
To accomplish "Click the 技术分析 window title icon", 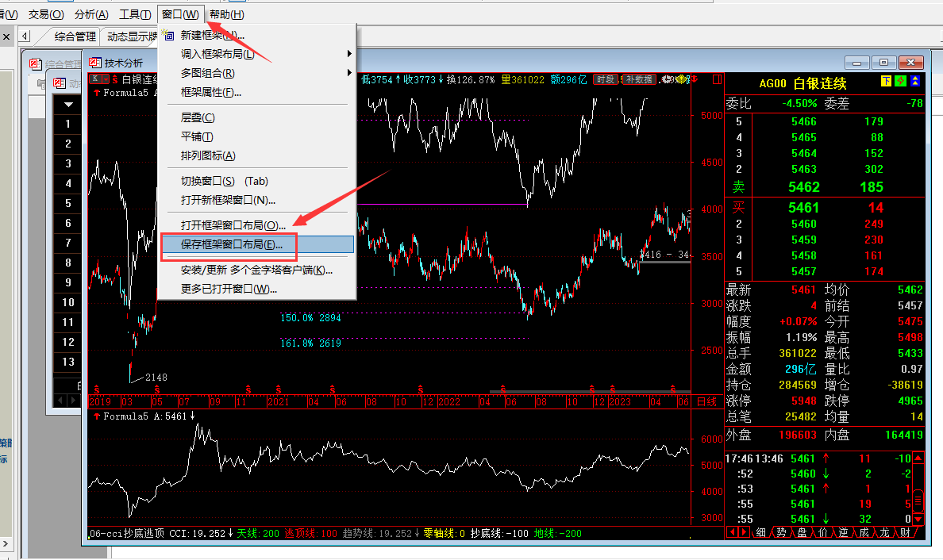I will [95, 63].
